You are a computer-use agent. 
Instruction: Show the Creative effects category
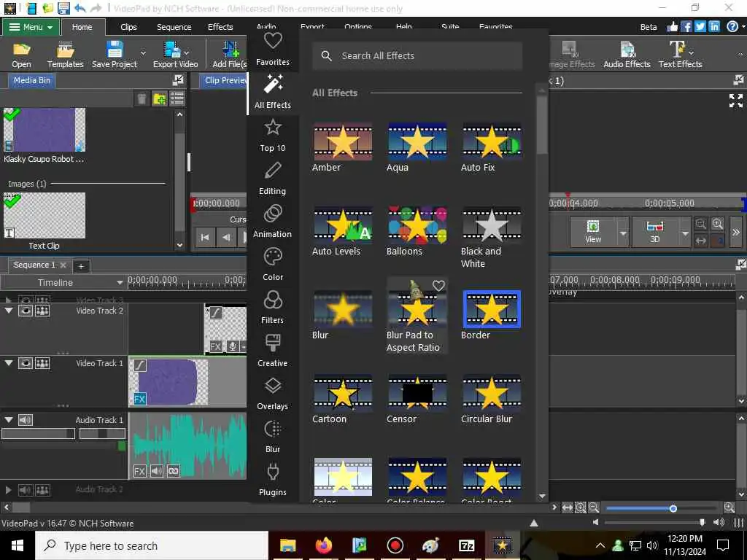tap(273, 351)
